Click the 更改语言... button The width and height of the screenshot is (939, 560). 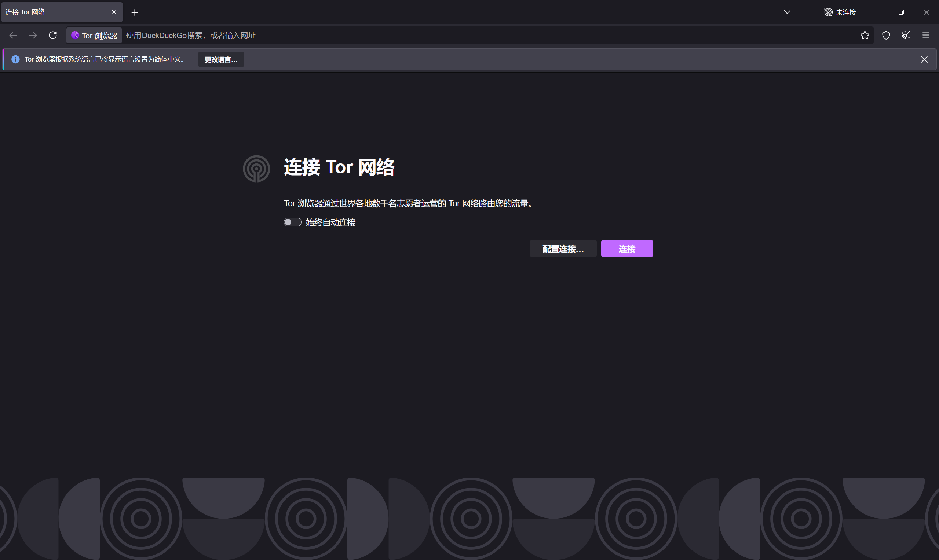221,60
